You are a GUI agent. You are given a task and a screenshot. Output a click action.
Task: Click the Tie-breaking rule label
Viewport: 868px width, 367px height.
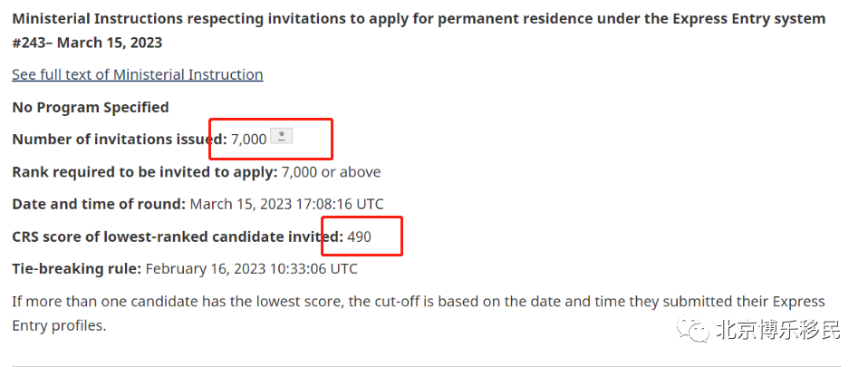(x=77, y=269)
